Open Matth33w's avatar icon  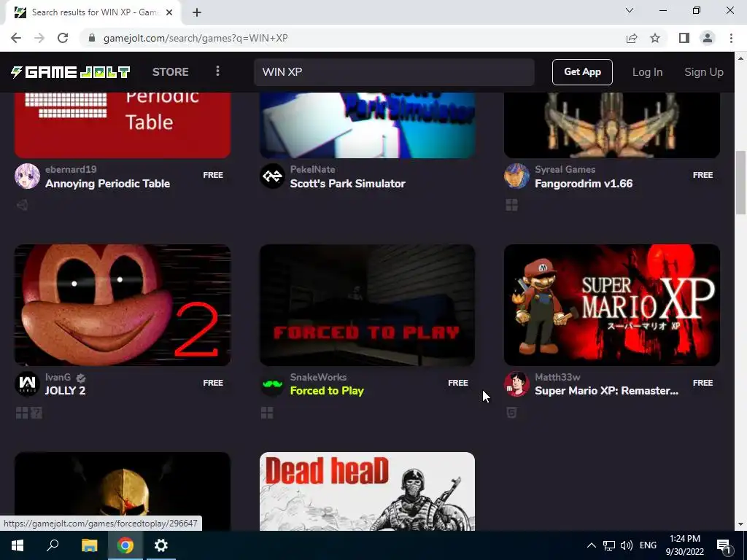(517, 384)
